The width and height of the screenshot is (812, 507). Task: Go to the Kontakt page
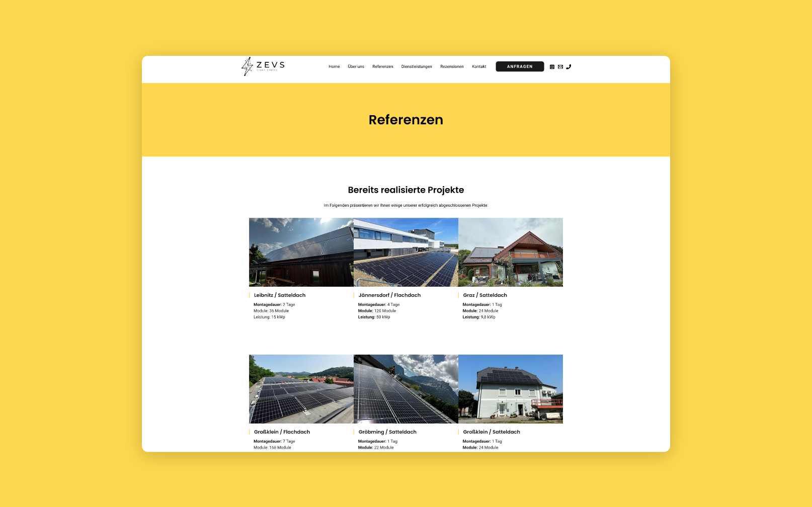click(479, 66)
